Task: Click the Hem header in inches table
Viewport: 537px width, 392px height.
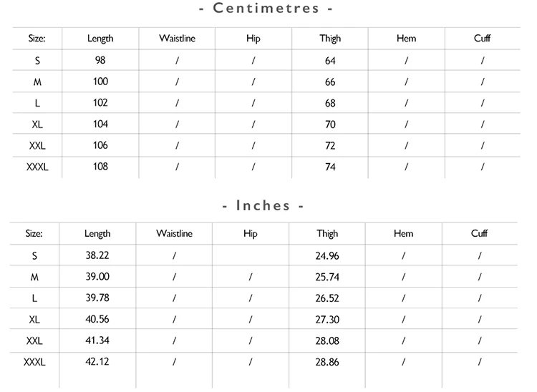Action: tap(403, 233)
